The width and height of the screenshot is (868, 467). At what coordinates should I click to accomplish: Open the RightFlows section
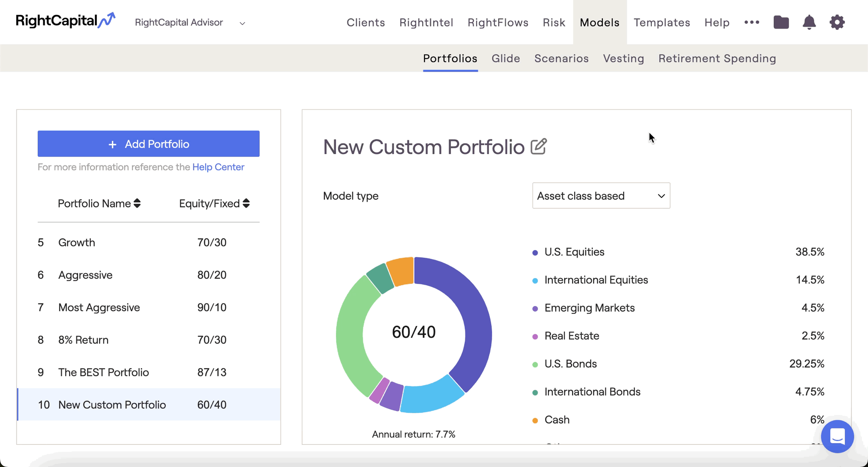(498, 23)
